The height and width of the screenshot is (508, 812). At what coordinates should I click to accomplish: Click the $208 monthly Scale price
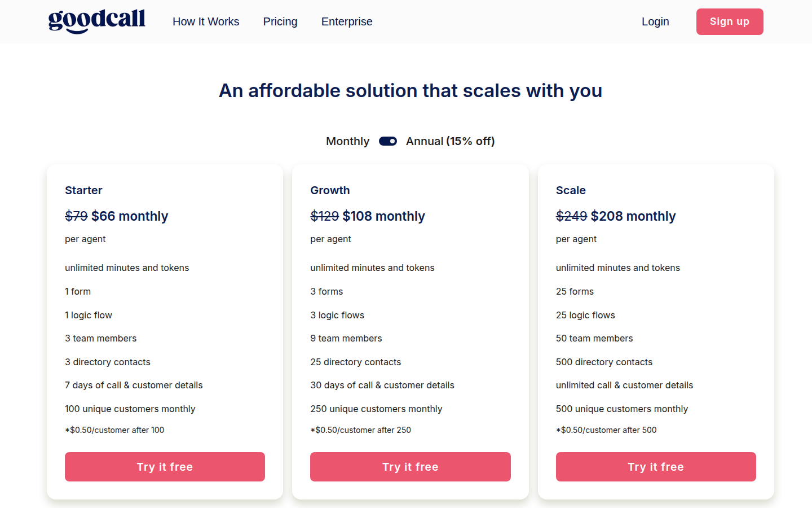(633, 216)
